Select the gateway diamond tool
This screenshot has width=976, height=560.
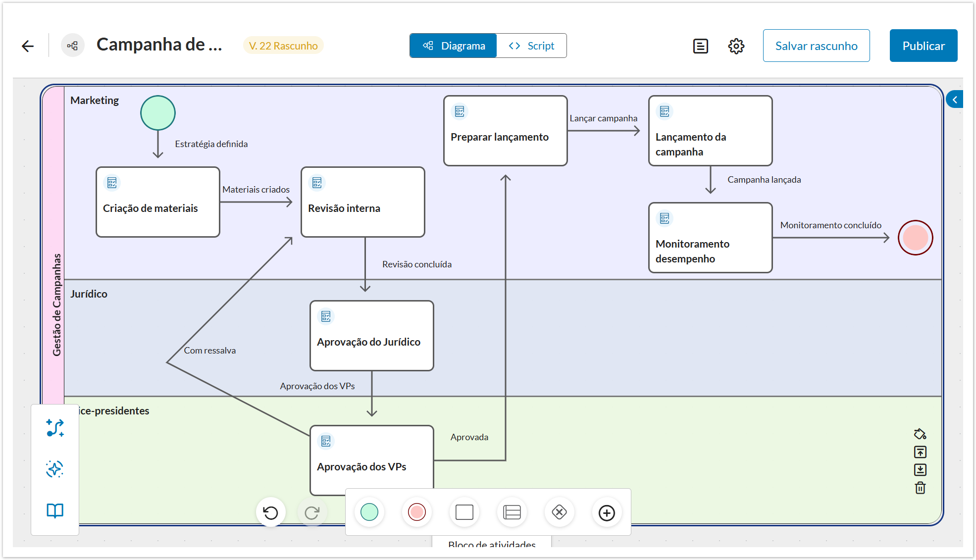tap(559, 512)
